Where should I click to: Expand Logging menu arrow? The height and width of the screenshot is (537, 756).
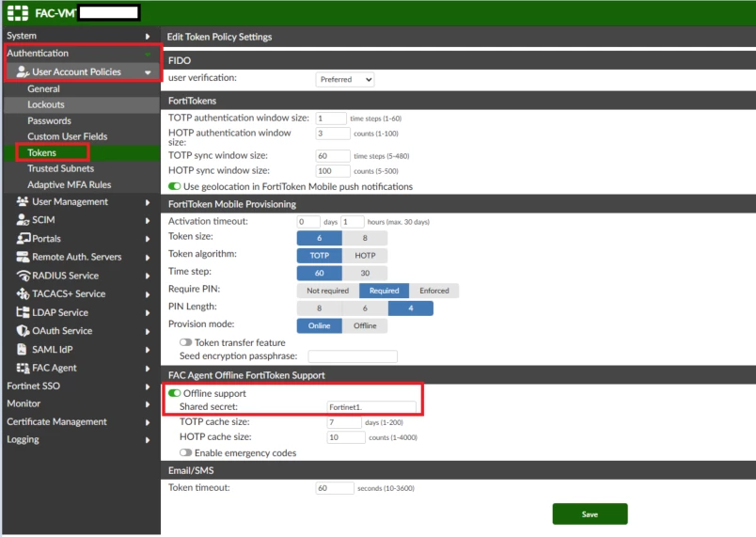(148, 440)
